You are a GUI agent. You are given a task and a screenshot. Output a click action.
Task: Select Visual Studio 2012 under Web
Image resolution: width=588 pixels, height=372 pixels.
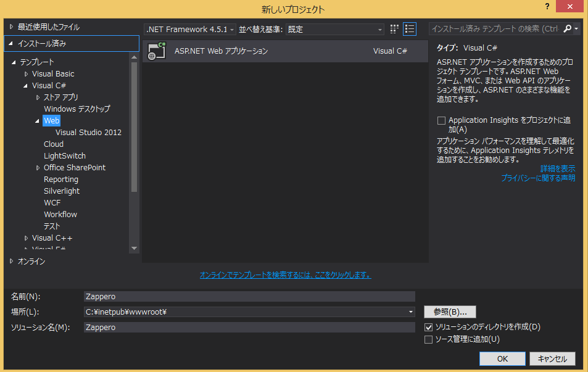tap(88, 132)
